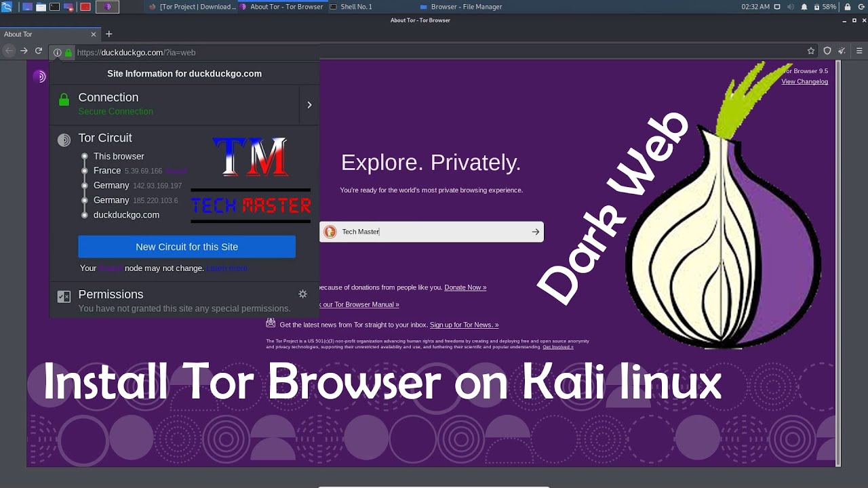Switch to About Tor - Tor Browser taskbar item

tap(282, 7)
